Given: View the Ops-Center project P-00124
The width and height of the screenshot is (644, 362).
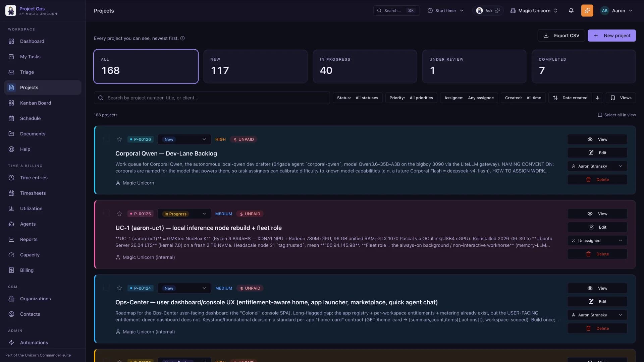Looking at the screenshot, I should tap(597, 288).
